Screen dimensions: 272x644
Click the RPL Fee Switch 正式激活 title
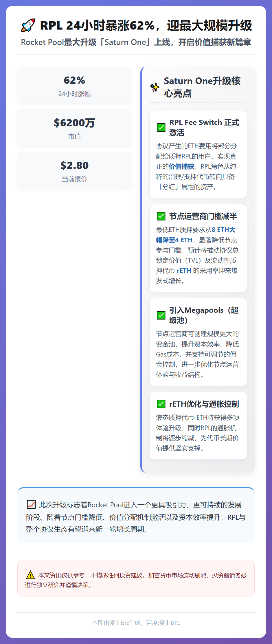coord(204,128)
